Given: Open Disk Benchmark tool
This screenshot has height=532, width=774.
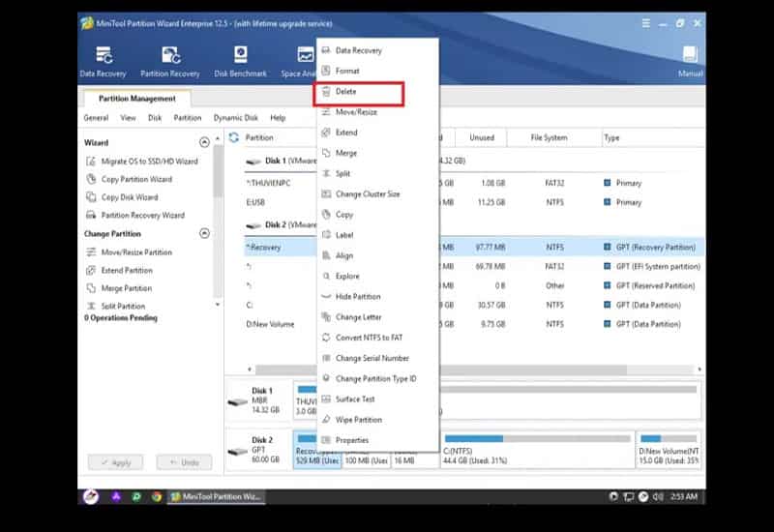Looking at the screenshot, I should tap(240, 62).
